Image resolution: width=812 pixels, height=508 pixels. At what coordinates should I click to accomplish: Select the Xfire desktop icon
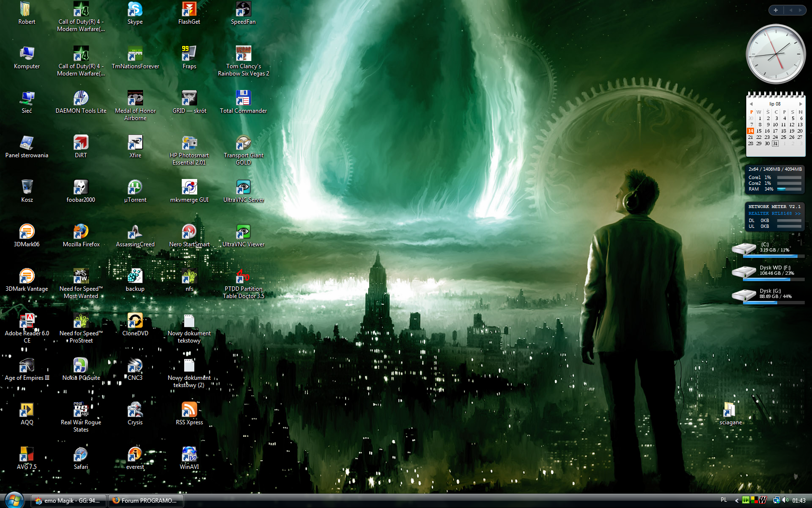pyautogui.click(x=135, y=147)
